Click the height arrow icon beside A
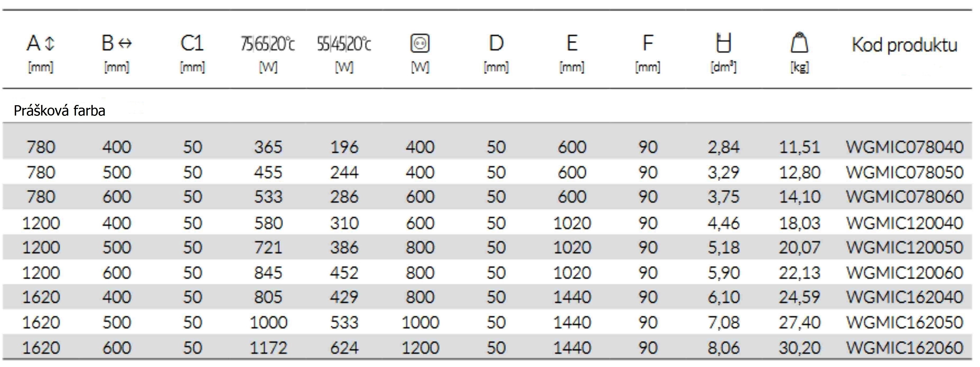 [x=50, y=43]
